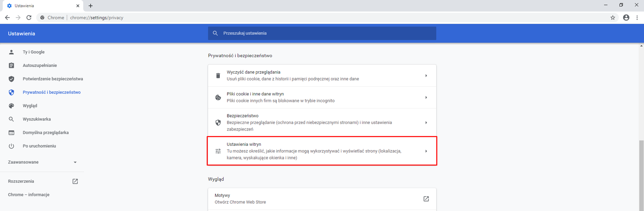Click the bookmark star icon
The width and height of the screenshot is (644, 211).
[x=613, y=18]
